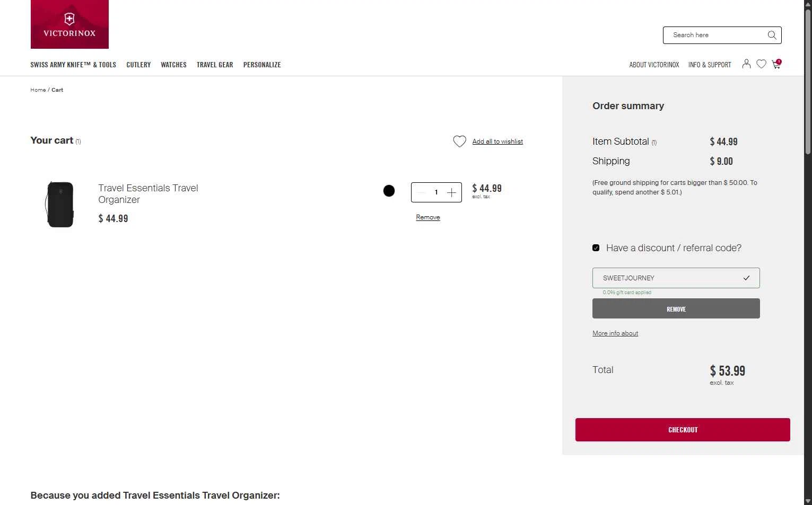Click Add all to wishlist link
This screenshot has width=812, height=505.
tap(497, 141)
